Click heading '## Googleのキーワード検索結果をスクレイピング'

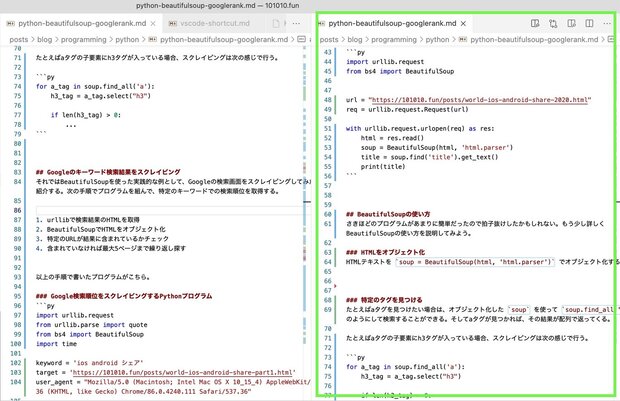tap(108, 172)
